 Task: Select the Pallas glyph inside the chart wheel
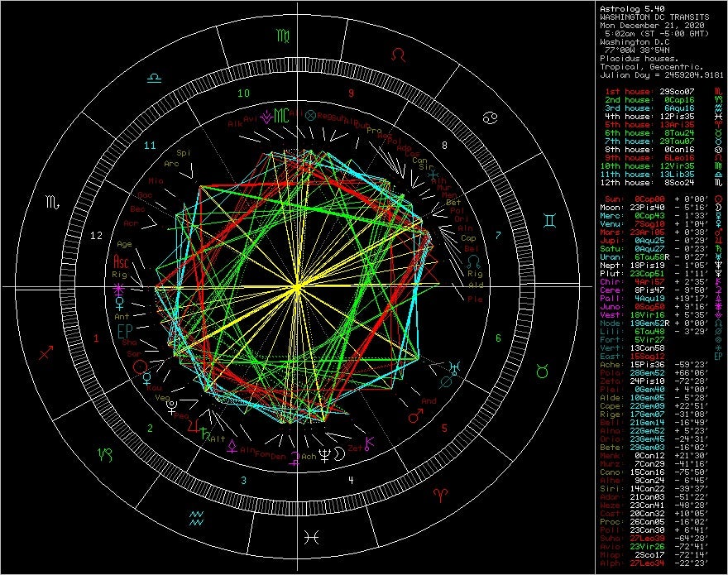[x=232, y=447]
